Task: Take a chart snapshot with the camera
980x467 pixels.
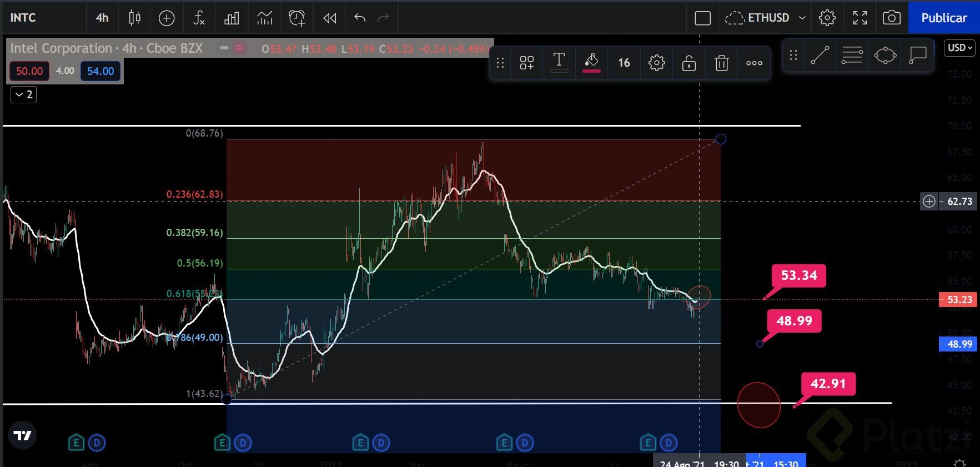Action: (892, 18)
